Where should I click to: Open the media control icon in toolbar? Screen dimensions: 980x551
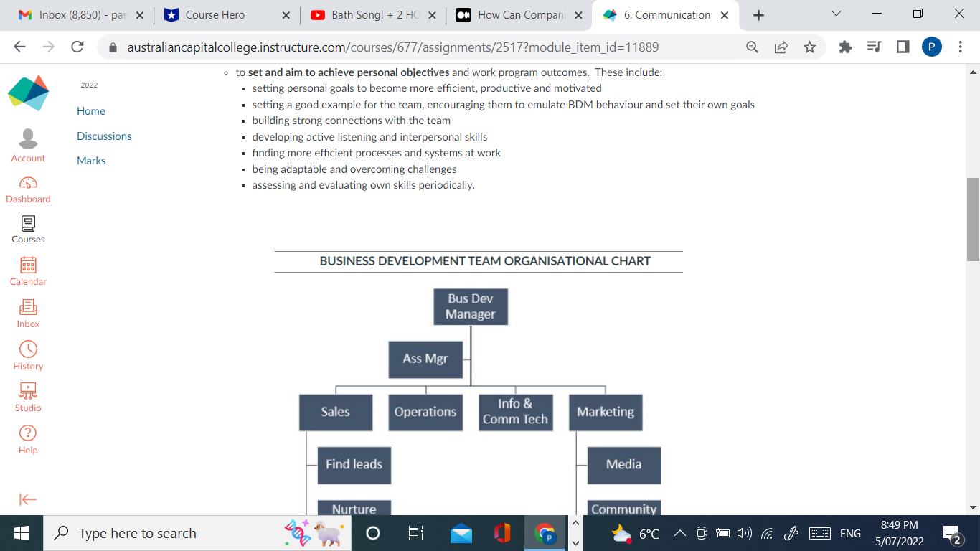click(x=874, y=47)
